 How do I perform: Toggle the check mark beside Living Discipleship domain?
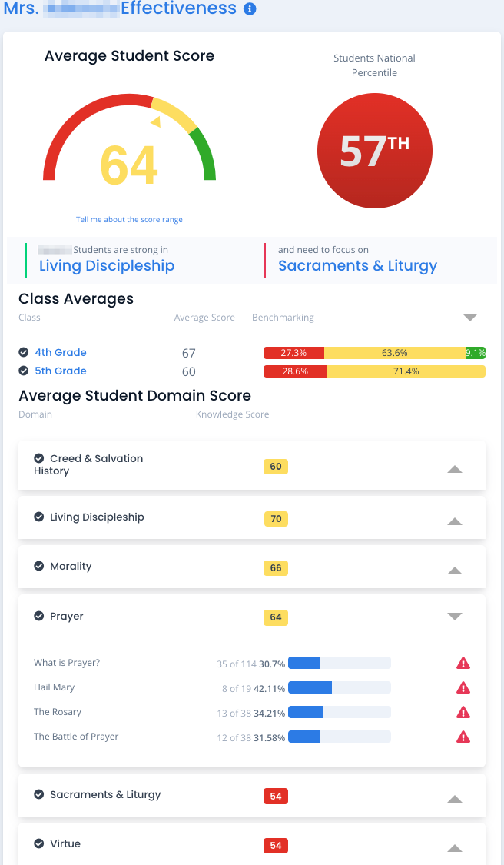click(39, 517)
